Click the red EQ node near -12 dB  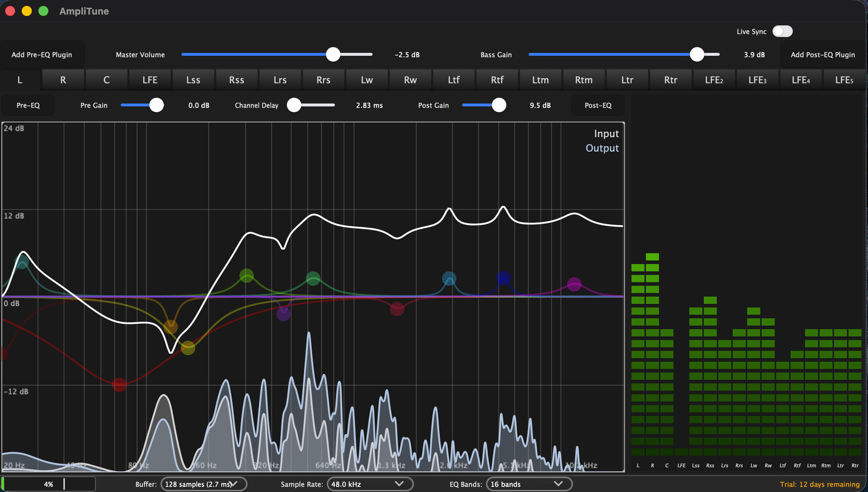[119, 385]
